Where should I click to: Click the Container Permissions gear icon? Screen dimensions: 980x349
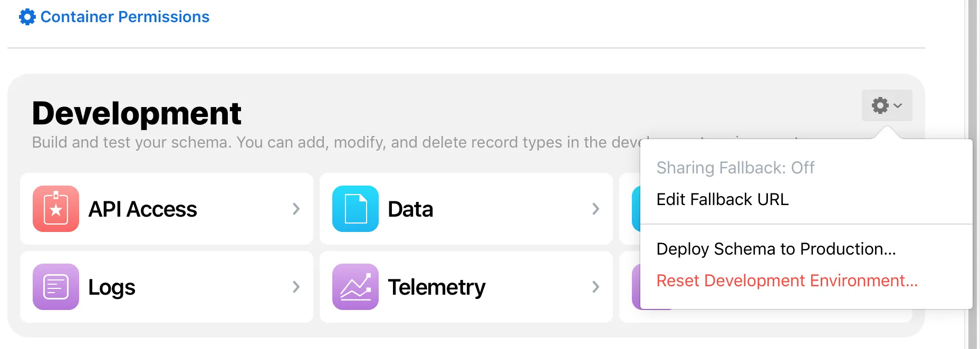click(x=27, y=17)
